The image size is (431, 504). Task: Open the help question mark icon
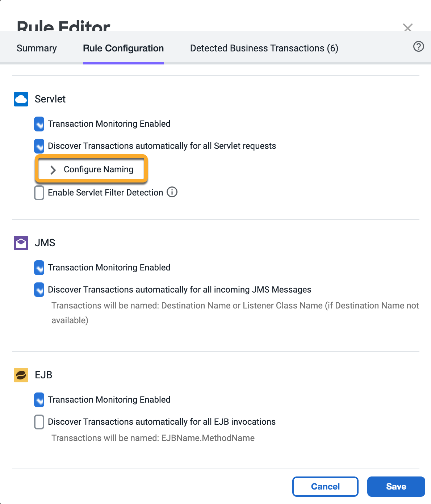[x=419, y=46]
